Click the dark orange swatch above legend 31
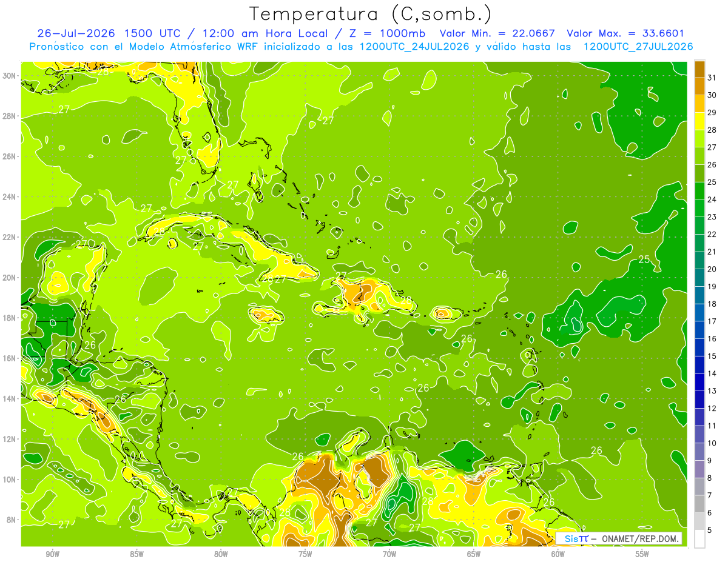The height and width of the screenshot is (562, 728). click(699, 69)
